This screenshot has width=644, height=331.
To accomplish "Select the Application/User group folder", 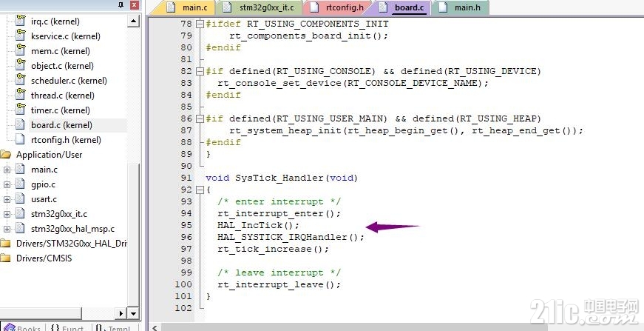I will pyautogui.click(x=49, y=155).
